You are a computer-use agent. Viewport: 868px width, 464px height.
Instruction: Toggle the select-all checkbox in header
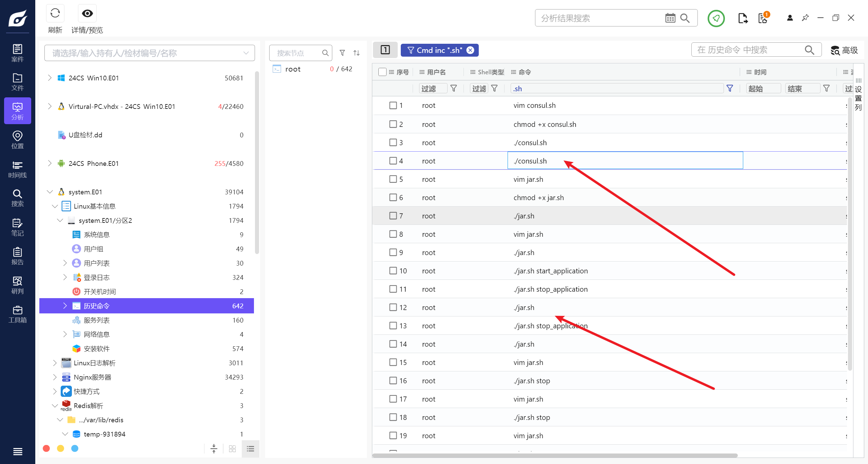click(x=382, y=72)
